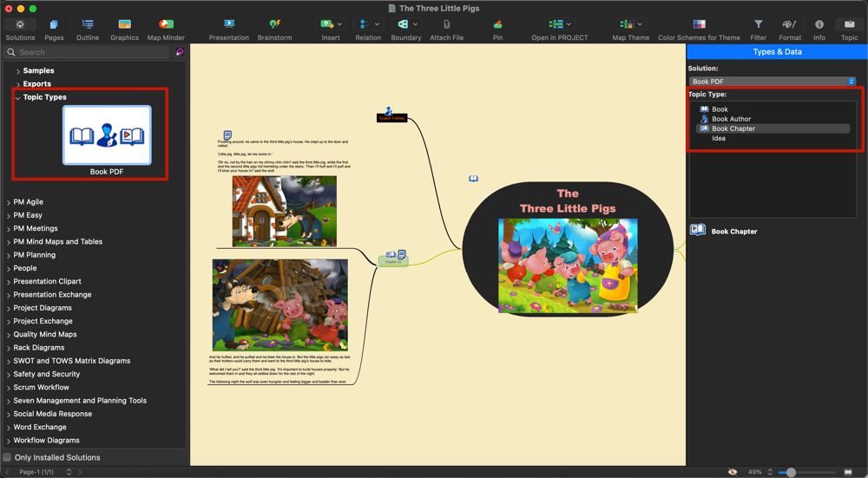The height and width of the screenshot is (478, 868).
Task: Click the wolf blowing straw house image
Action: [x=280, y=304]
